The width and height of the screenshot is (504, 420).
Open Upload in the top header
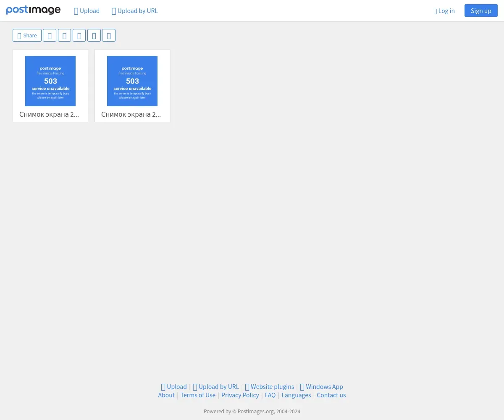(x=87, y=11)
